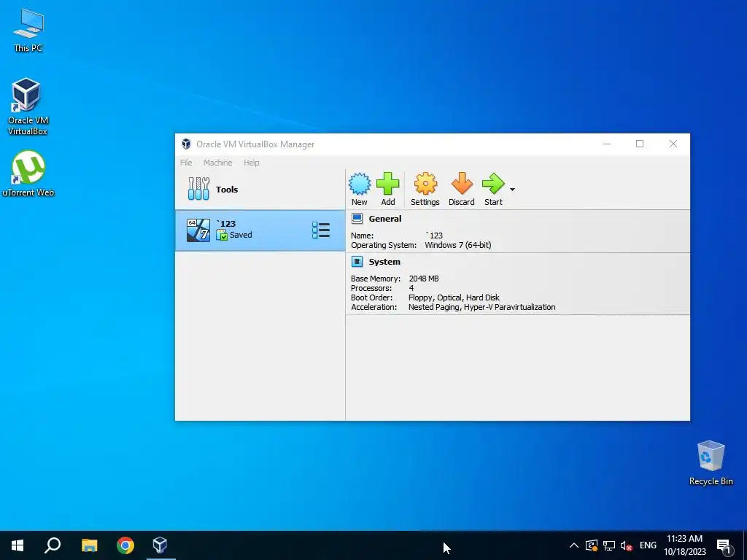The width and height of the screenshot is (747, 560).
Task: Click 'Nested Paging, Hyper-V Paravirtualization' acceleration text
Action: click(481, 307)
